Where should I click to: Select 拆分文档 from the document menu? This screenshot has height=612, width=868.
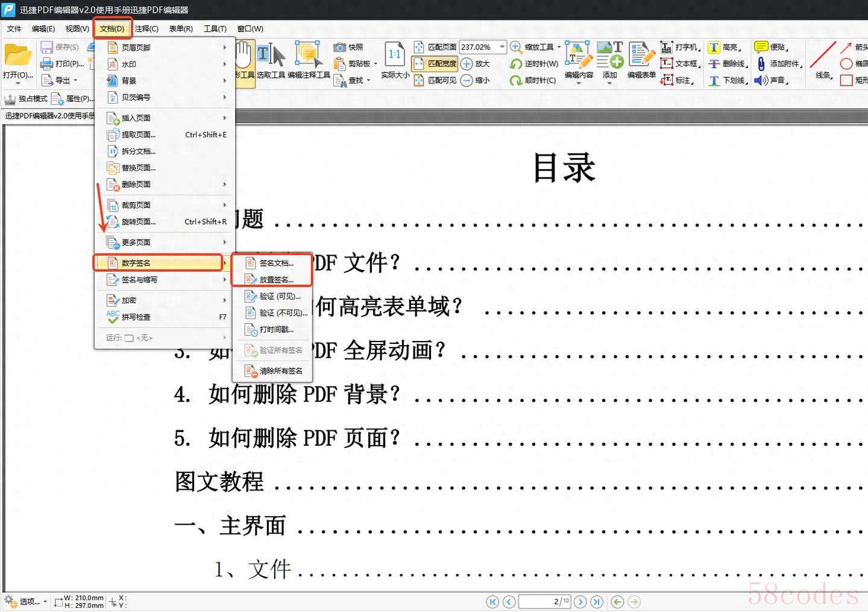[x=139, y=151]
